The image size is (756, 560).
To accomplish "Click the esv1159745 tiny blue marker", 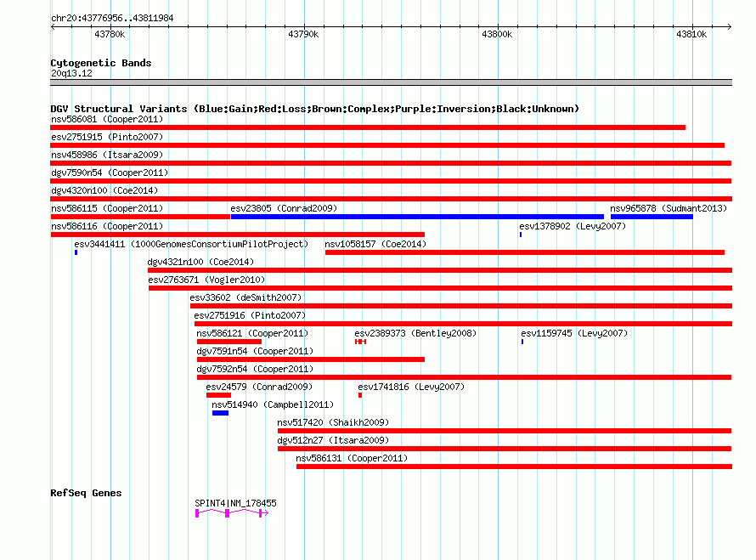I will [x=522, y=342].
